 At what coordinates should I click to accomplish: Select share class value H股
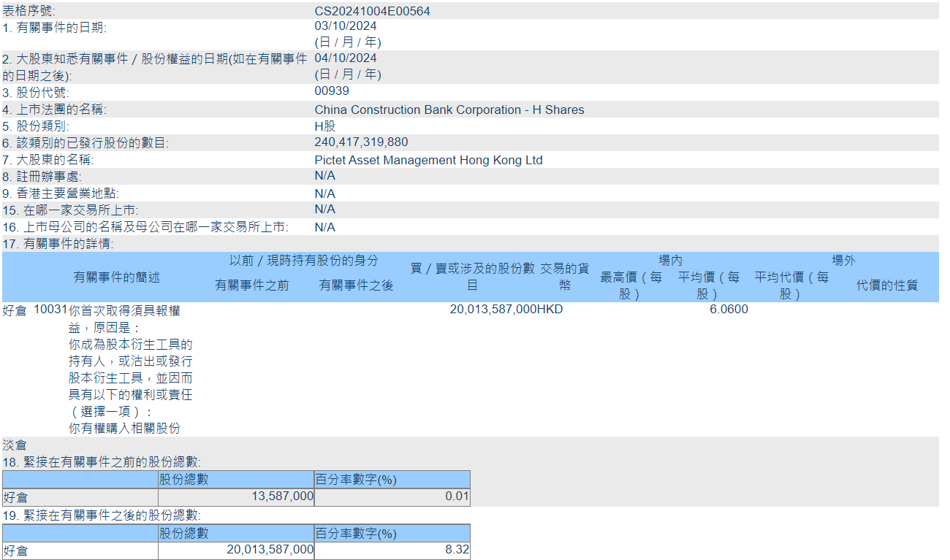point(325,126)
